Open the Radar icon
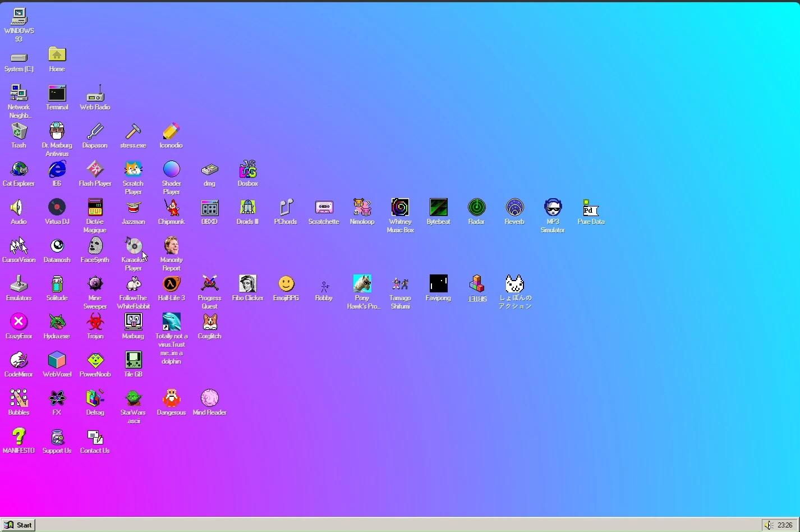 pos(476,208)
